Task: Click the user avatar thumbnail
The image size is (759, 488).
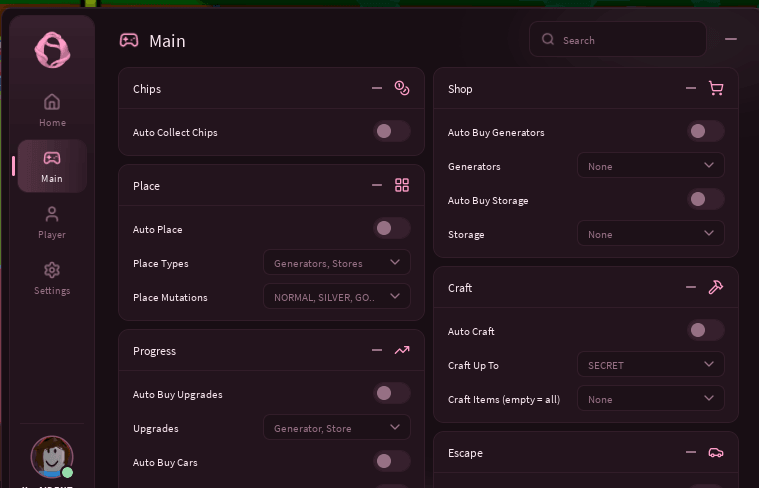Action: click(52, 457)
